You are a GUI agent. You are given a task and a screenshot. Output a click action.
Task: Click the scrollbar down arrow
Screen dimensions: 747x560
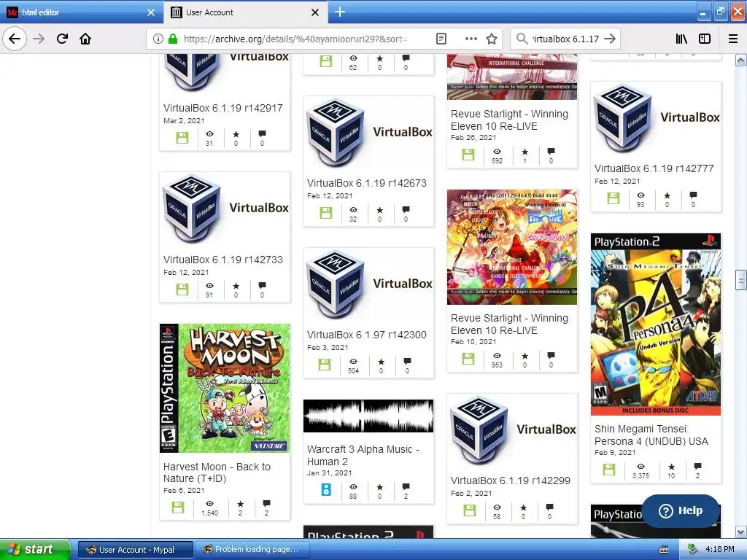click(x=741, y=532)
